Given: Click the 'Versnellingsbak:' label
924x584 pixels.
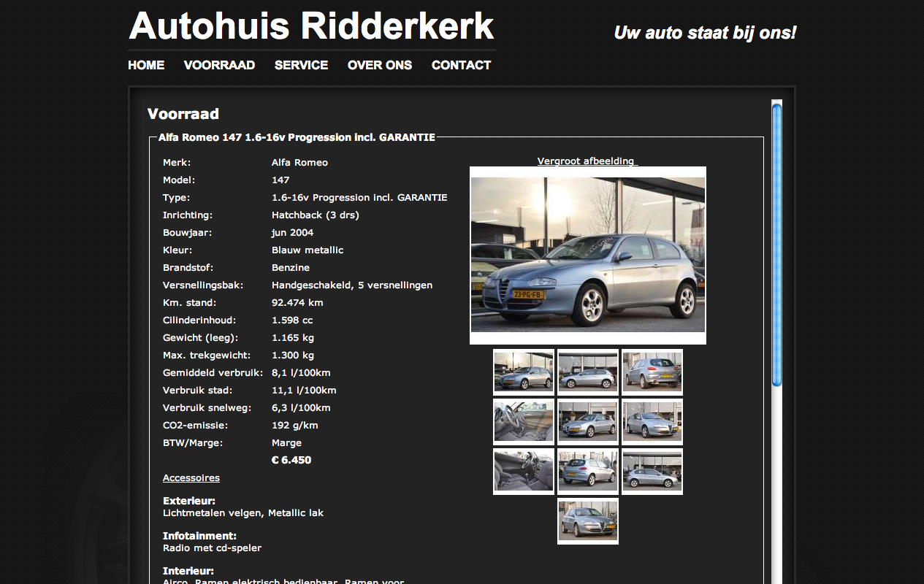Looking at the screenshot, I should (x=203, y=285).
